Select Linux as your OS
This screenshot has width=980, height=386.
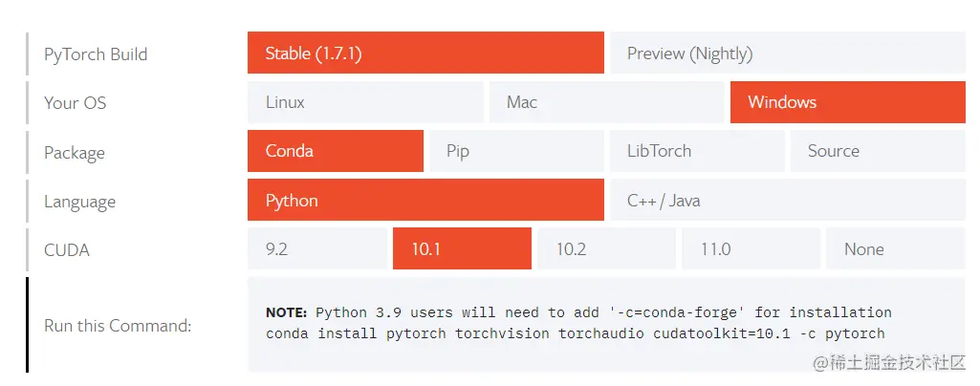[365, 102]
